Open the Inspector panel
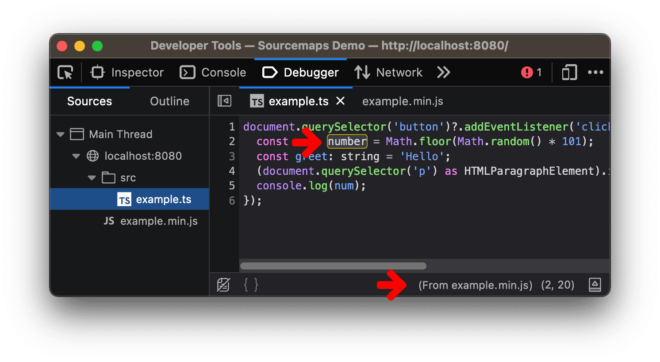Screen dimensions: 660x362 127,73
